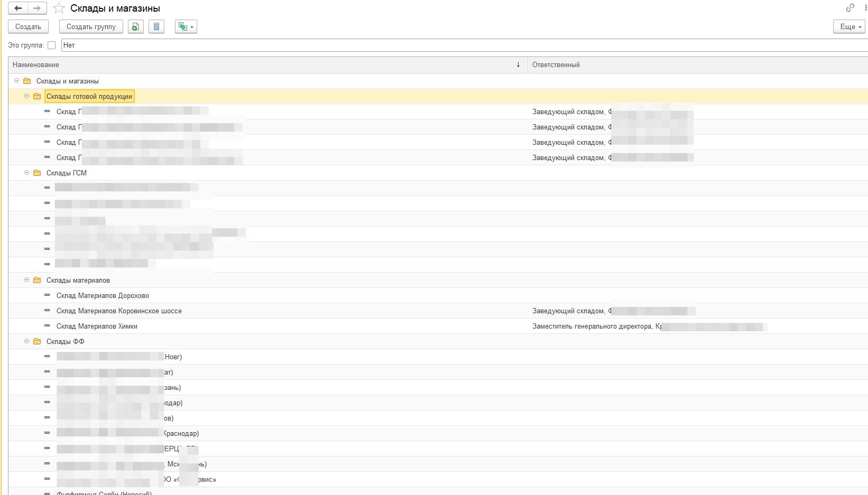This screenshot has width=868, height=495.
Task: Click the folder icon of Склады ГСМ
Action: point(37,173)
